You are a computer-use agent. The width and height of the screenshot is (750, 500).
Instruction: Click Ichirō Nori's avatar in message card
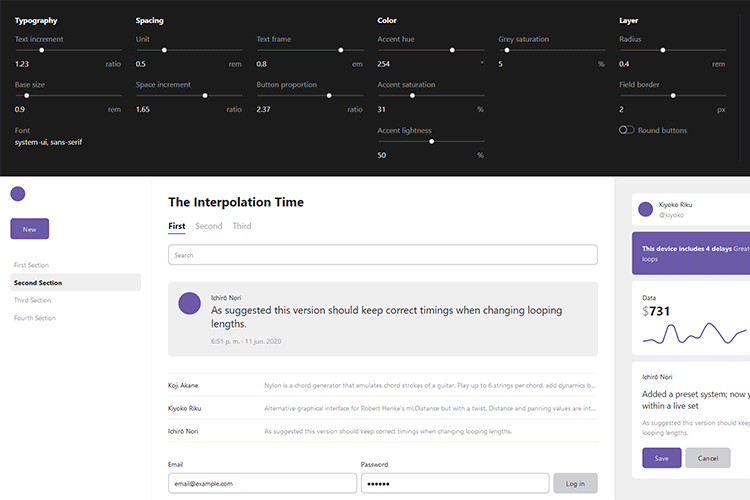(188, 303)
